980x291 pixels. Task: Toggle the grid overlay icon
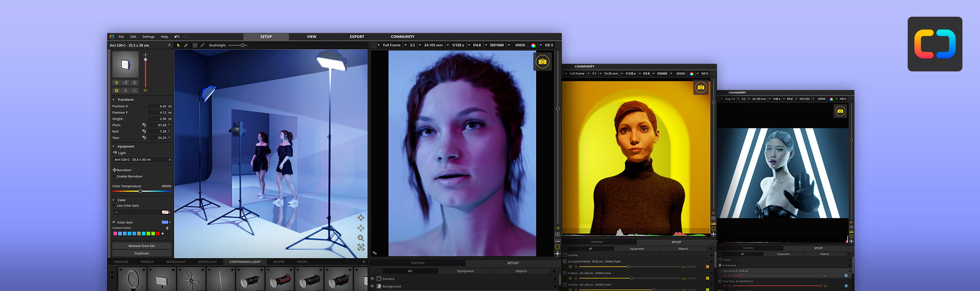click(x=194, y=45)
